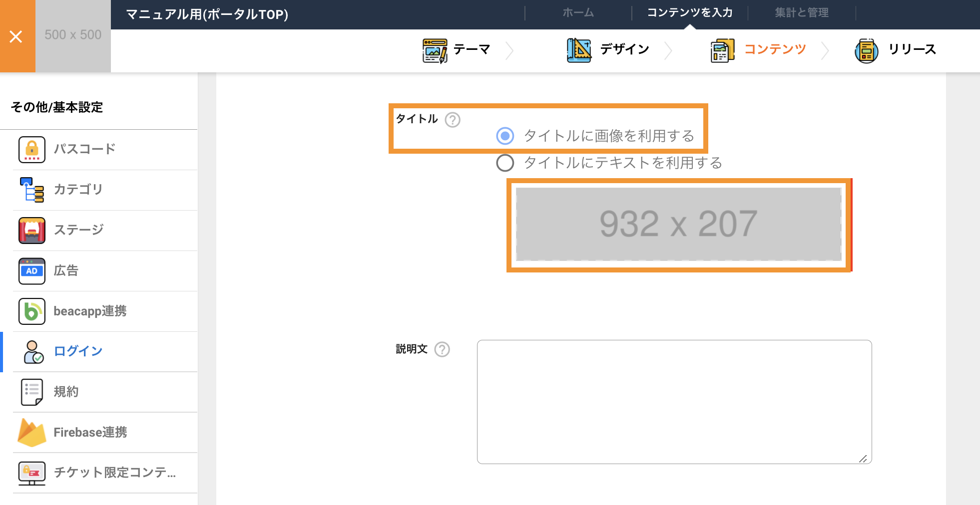Select タイトルに画像を利用する radio button
Image resolution: width=980 pixels, height=505 pixels.
[505, 136]
